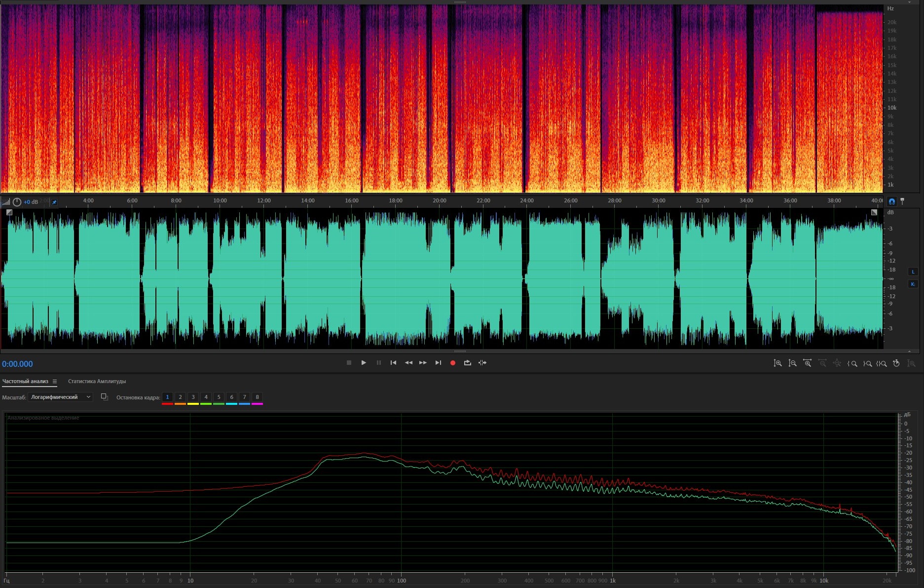This screenshot has width=924, height=588.
Task: Expand the panel below waveform arrow
Action: click(909, 352)
